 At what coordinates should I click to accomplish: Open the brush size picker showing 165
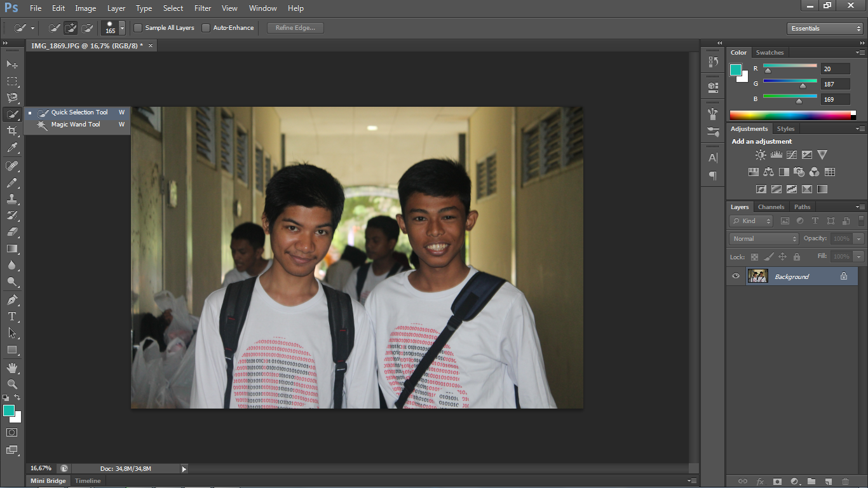pos(121,28)
